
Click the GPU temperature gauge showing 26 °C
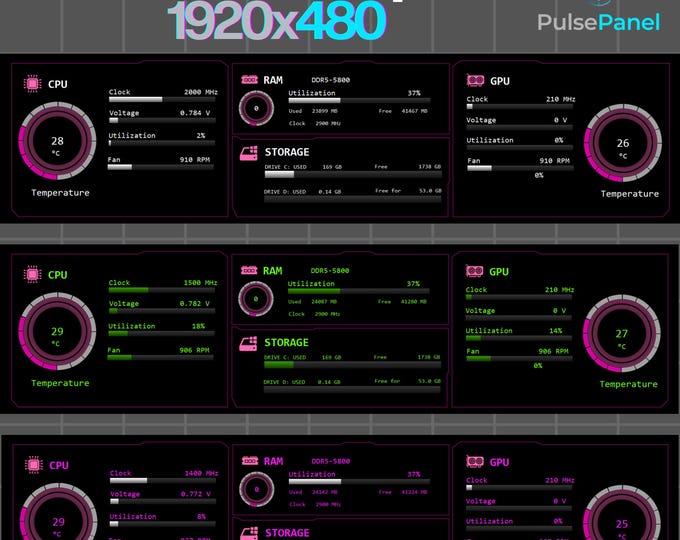[623, 143]
